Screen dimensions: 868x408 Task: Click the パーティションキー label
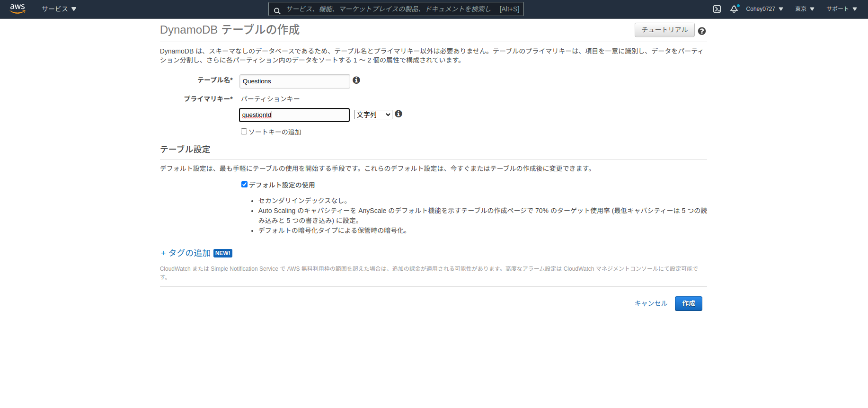[x=270, y=99]
